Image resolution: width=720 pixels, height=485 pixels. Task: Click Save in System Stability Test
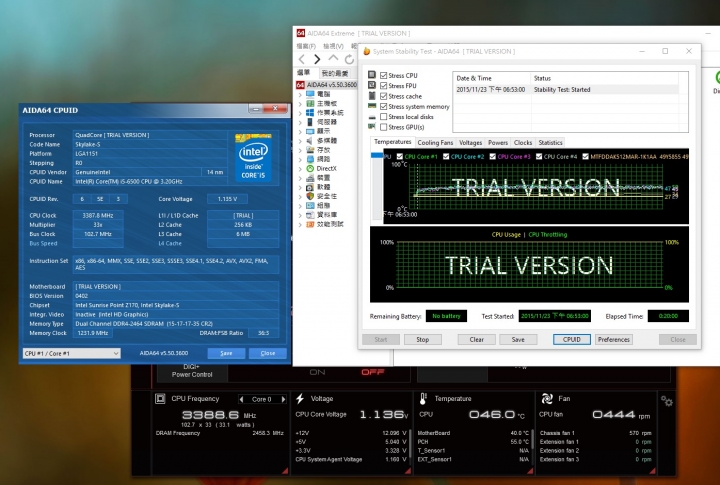pyautogui.click(x=518, y=339)
